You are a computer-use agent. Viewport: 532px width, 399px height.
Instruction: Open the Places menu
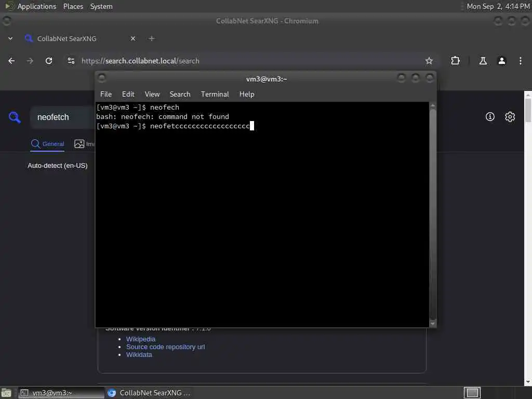point(73,6)
